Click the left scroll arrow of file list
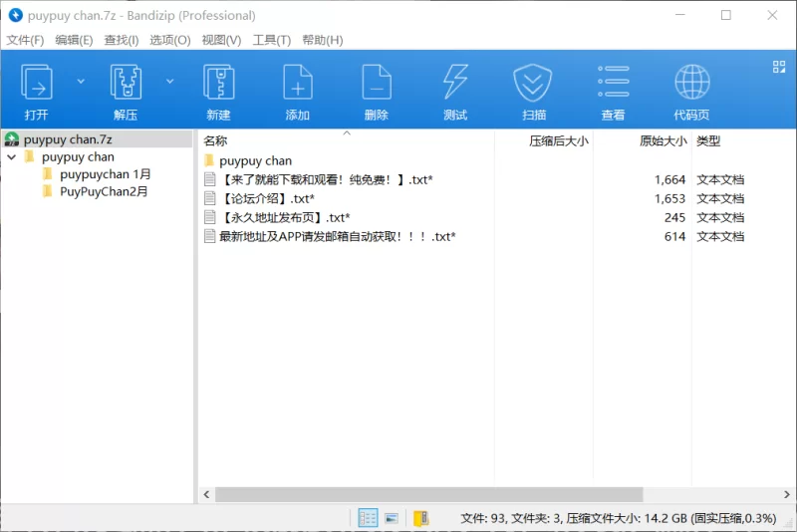Image resolution: width=797 pixels, height=532 pixels. tap(206, 494)
